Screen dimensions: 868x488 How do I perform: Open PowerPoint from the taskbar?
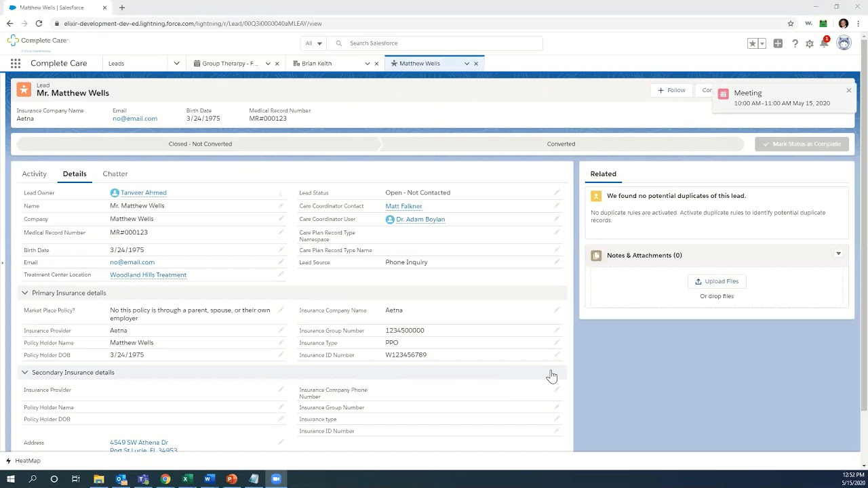(231, 479)
